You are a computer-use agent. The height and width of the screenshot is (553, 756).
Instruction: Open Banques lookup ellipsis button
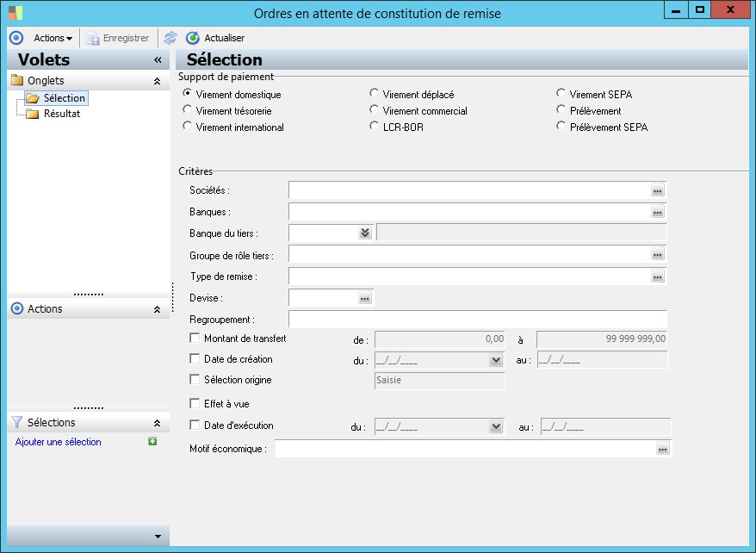[658, 212]
